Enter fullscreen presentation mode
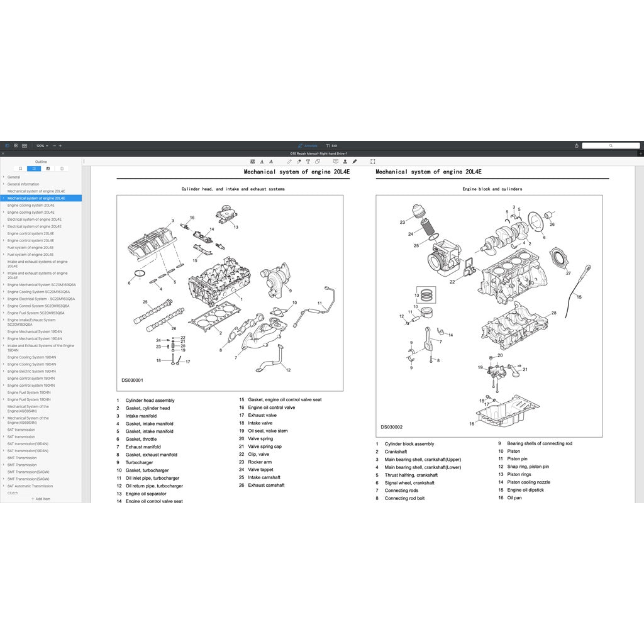This screenshot has width=644, height=644. click(372, 162)
